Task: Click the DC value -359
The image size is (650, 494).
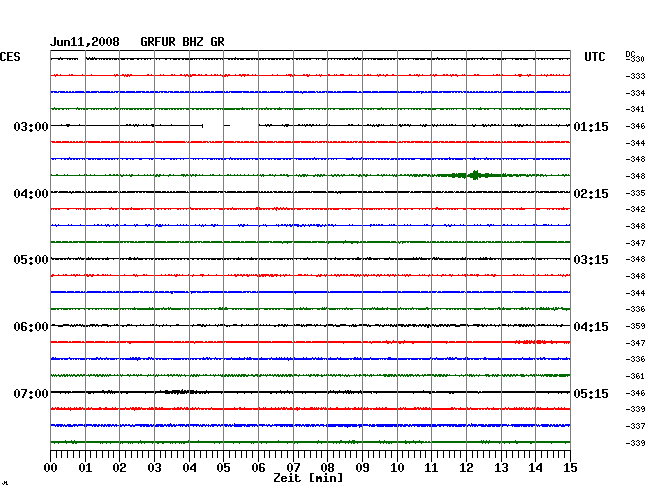Action: 635,327
